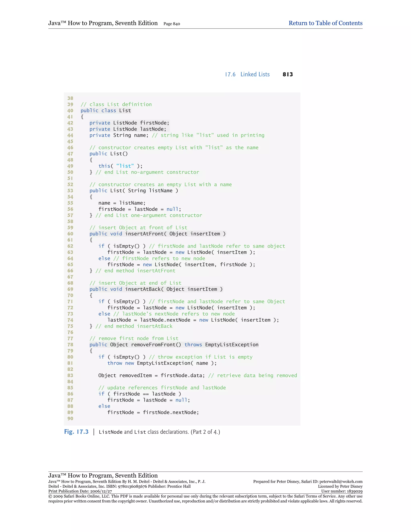Click the header book title text
The image size is (411, 532).
(x=103, y=23)
